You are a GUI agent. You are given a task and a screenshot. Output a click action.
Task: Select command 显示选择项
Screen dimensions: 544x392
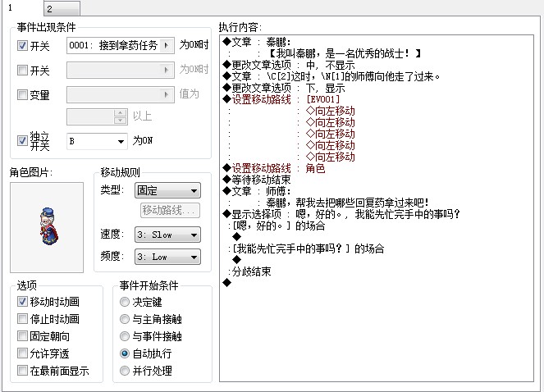(341, 214)
